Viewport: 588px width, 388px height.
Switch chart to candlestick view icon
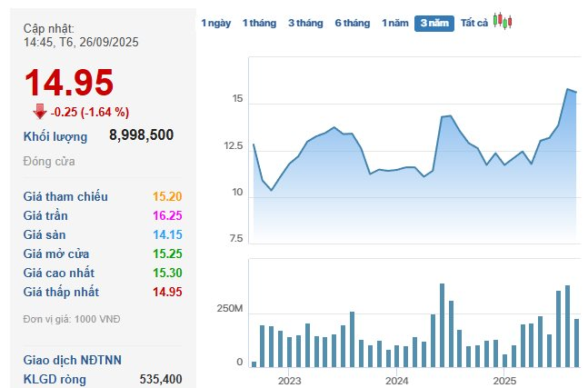503,21
